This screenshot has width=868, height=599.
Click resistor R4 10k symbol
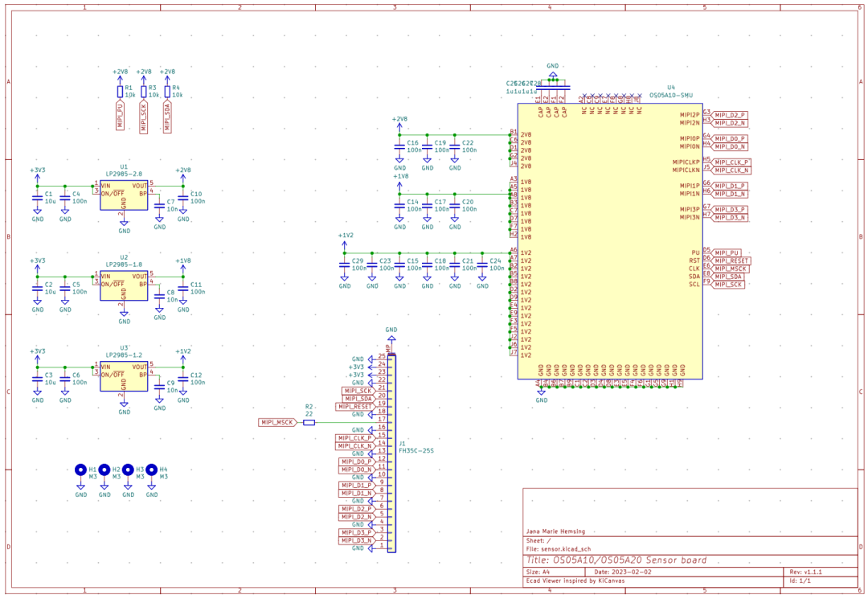pos(167,92)
